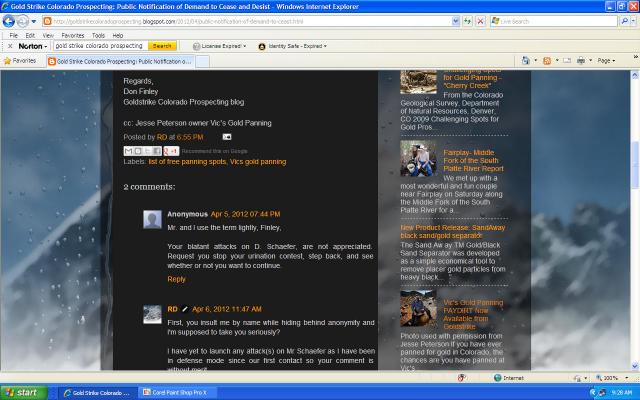
Task: Open the Tools menu
Action: point(98,36)
